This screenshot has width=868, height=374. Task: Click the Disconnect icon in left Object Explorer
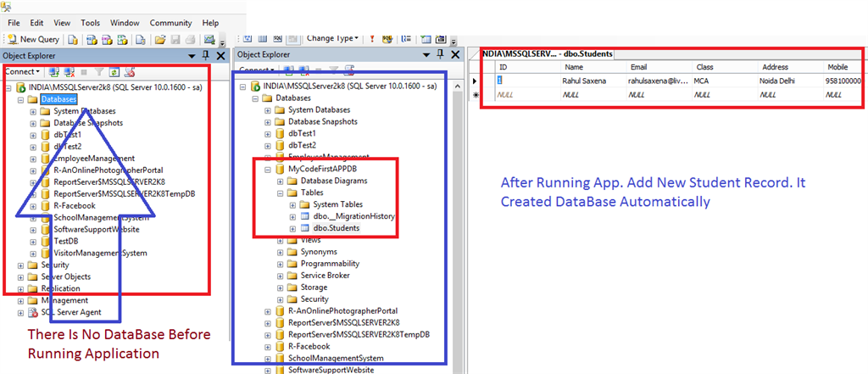tap(70, 71)
